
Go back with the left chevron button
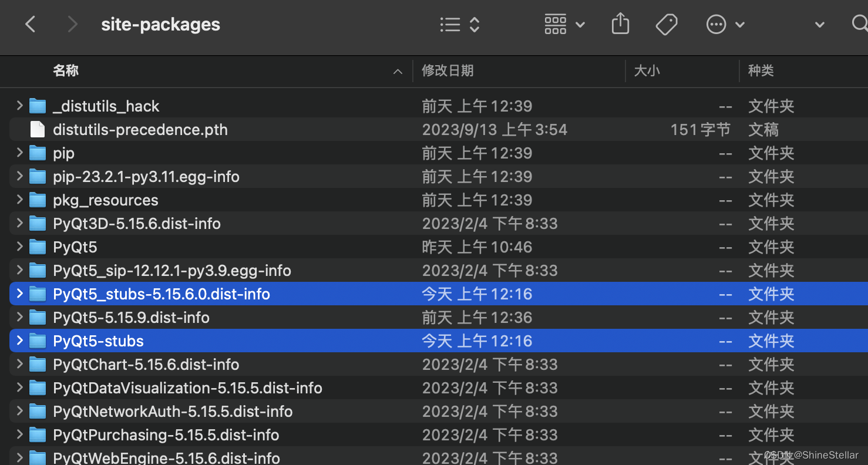(31, 24)
